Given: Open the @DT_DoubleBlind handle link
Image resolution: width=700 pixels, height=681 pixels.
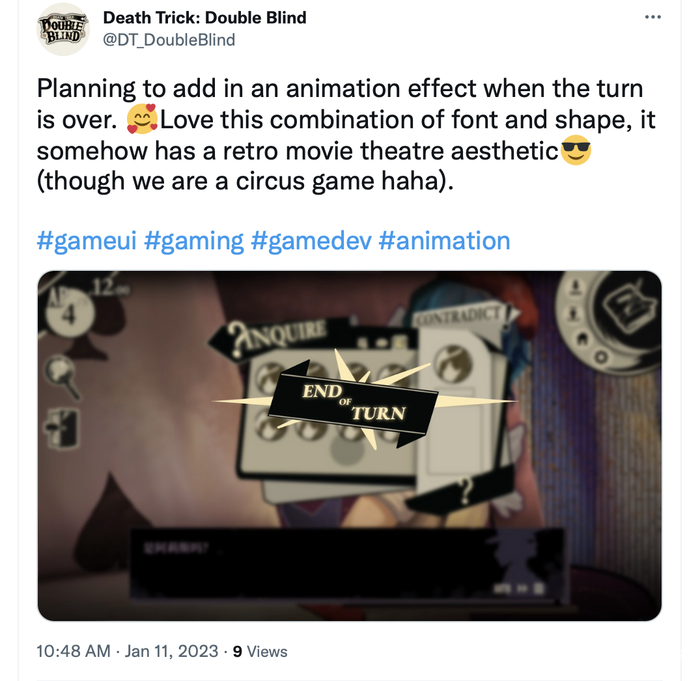Looking at the screenshot, I should pyautogui.click(x=169, y=40).
